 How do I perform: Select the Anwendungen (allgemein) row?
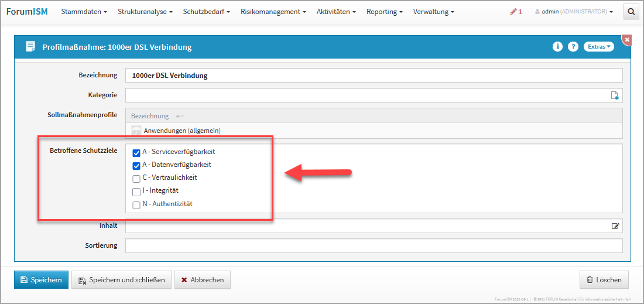pyautogui.click(x=374, y=131)
